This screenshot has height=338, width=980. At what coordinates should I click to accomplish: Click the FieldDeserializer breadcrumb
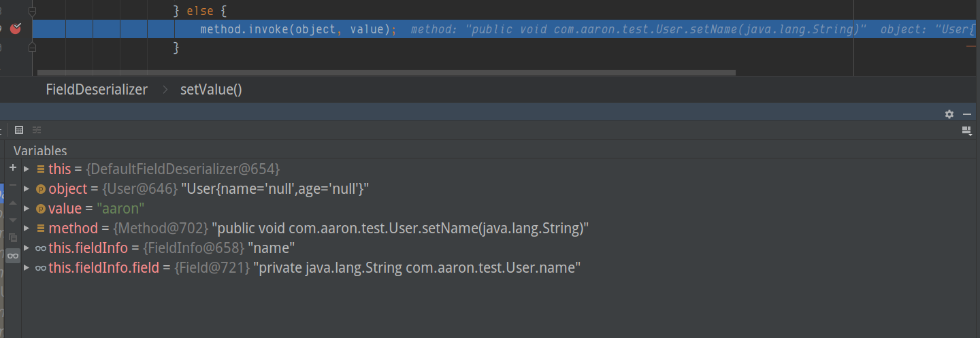(97, 90)
